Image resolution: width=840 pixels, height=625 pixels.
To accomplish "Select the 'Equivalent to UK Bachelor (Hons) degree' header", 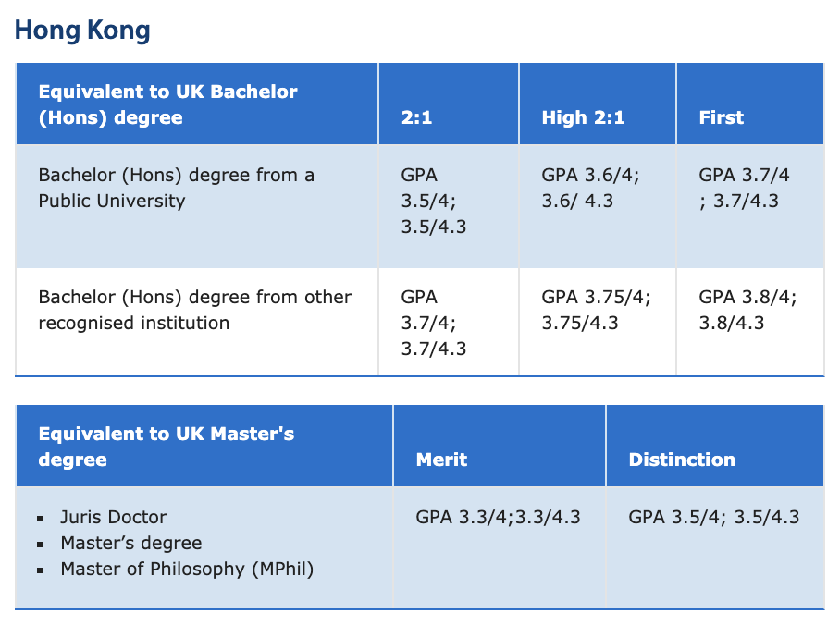I will pos(167,104).
